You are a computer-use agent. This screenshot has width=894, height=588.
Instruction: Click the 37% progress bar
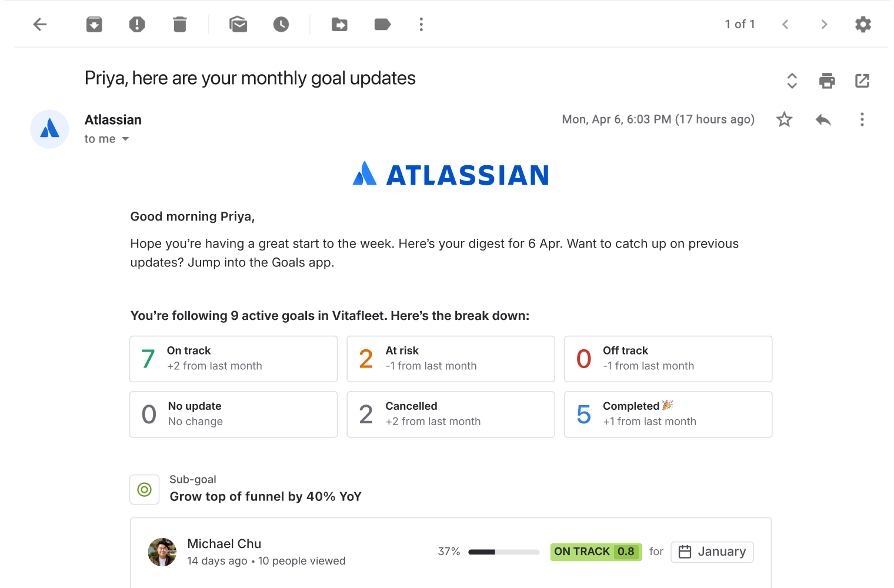503,552
